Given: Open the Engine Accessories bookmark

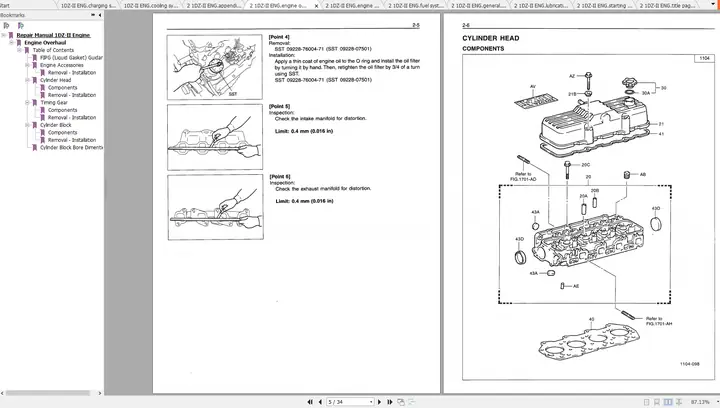Looking at the screenshot, I should coord(62,65).
